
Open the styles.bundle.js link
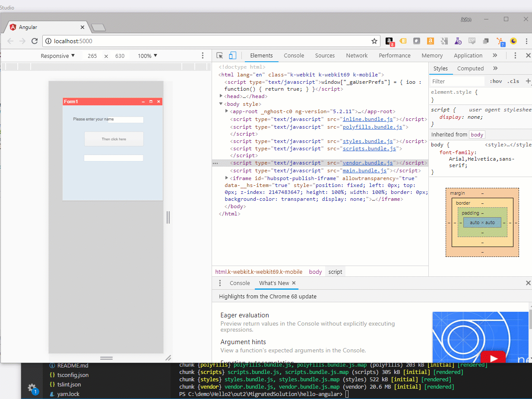(368, 141)
